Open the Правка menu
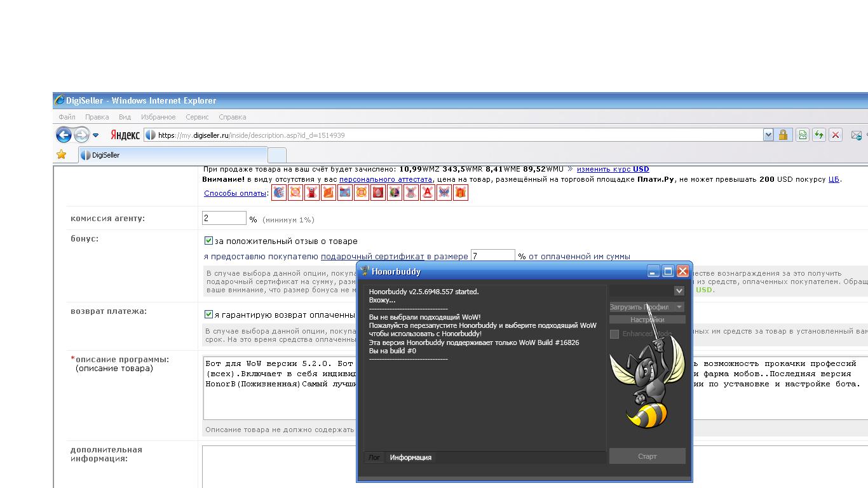This screenshot has height=488, width=868. (x=97, y=117)
